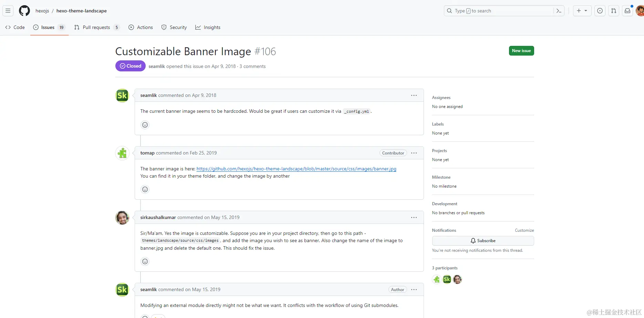The image size is (644, 318).
Task: Switch to the Code tab
Action: pos(15,27)
